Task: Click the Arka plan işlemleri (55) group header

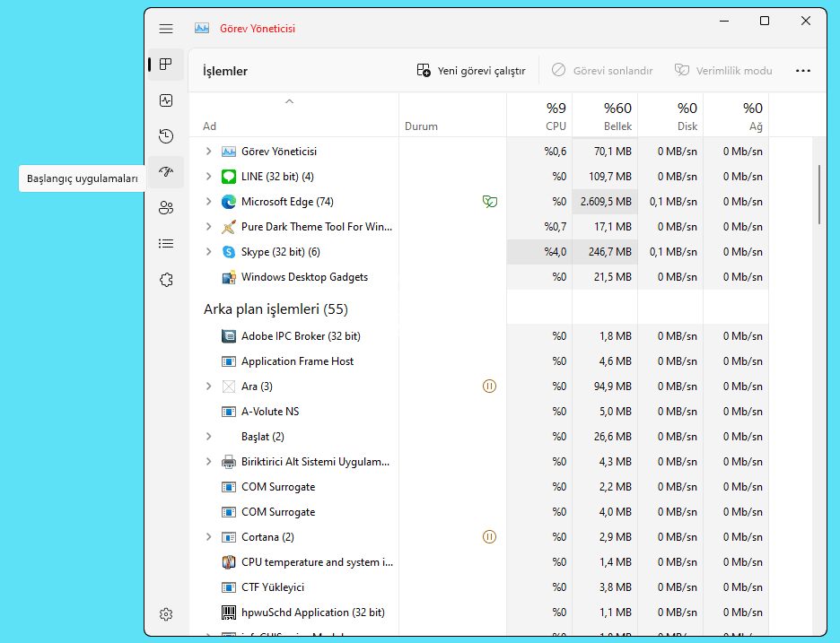Action: click(276, 308)
